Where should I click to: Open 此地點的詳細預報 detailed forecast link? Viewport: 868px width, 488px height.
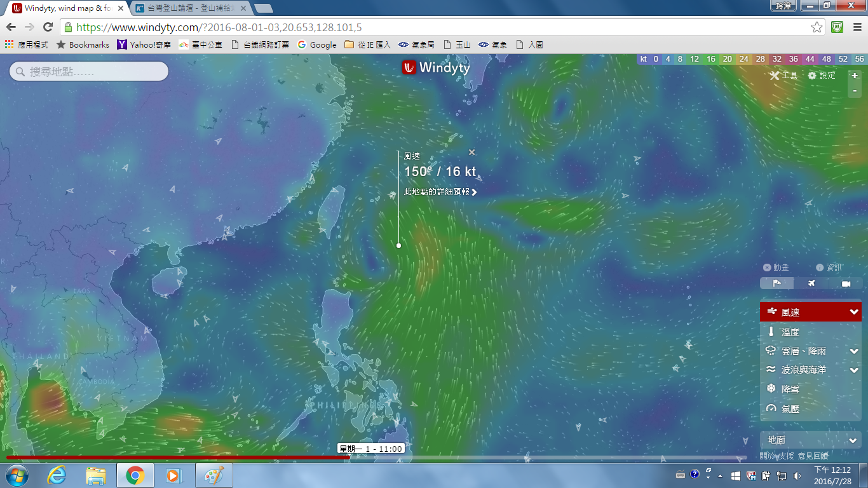[x=440, y=192]
